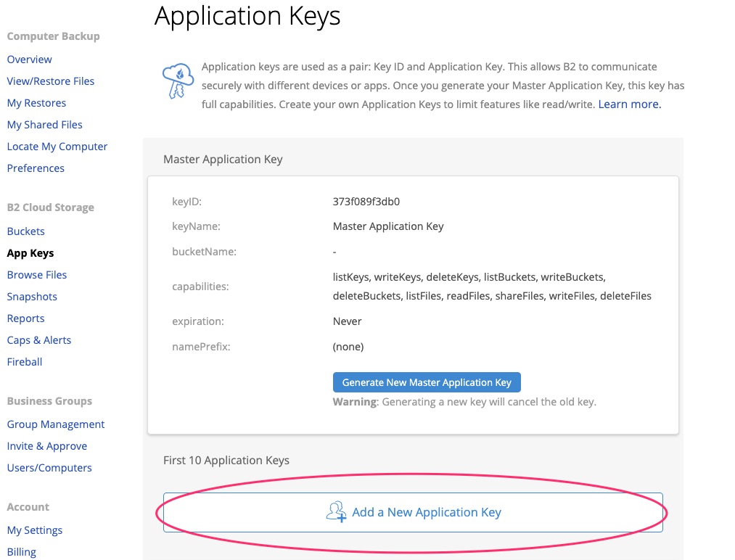Image resolution: width=735 pixels, height=560 pixels.
Task: Go to Snapshots
Action: [32, 297]
